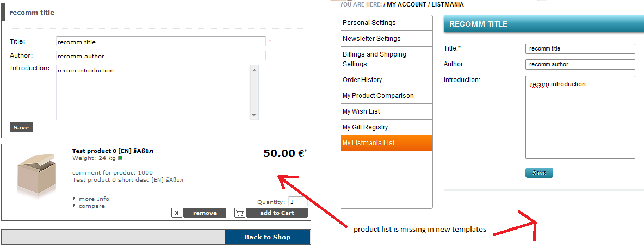644x248 pixels.
Task: Open Newsletter Settings menu item
Action: coord(371,39)
